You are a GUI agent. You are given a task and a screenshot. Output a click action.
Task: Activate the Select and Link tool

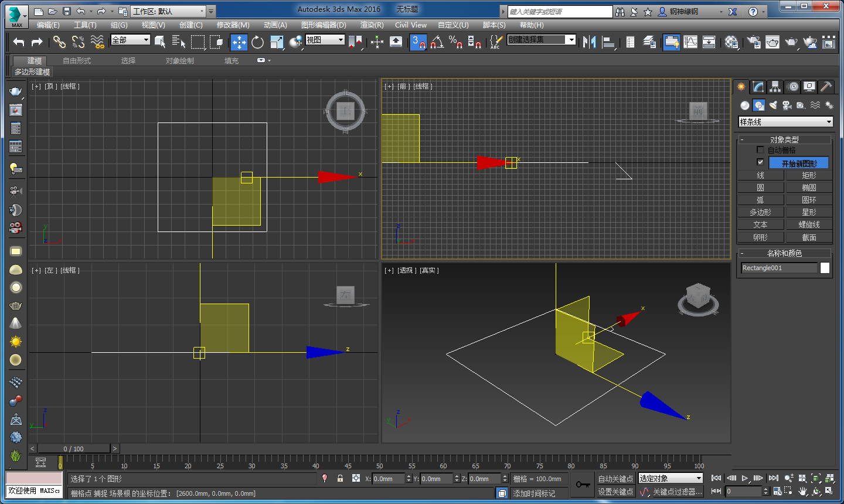[x=59, y=42]
